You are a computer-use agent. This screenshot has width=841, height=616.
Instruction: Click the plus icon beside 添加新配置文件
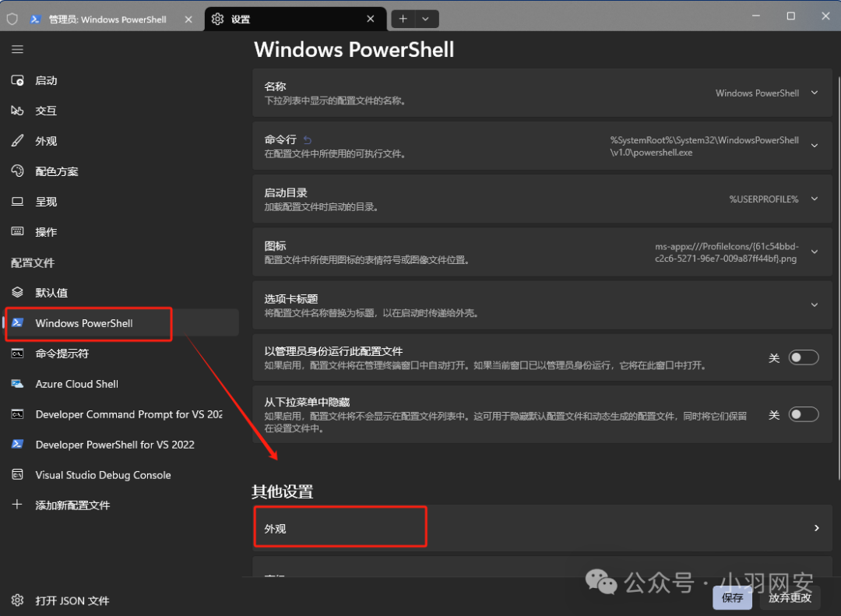pyautogui.click(x=17, y=505)
